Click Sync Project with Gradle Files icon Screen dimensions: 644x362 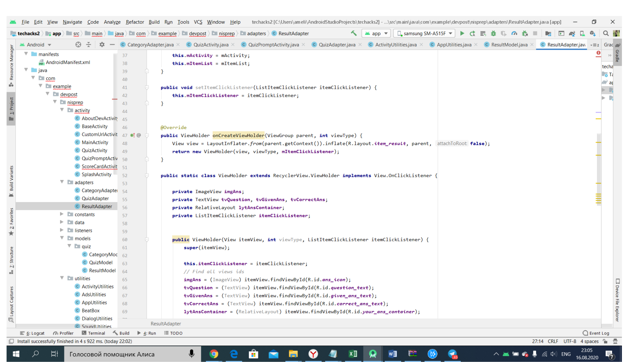point(572,33)
